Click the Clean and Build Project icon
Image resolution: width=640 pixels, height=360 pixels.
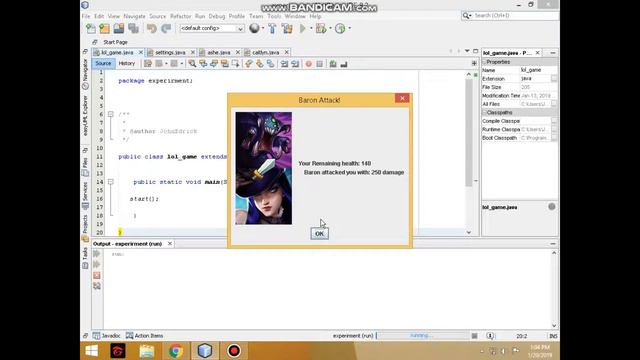[x=287, y=29]
